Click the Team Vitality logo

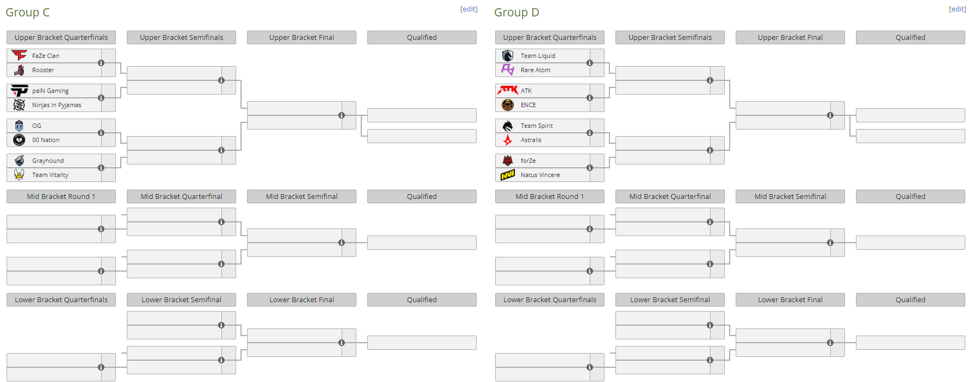[x=19, y=175]
